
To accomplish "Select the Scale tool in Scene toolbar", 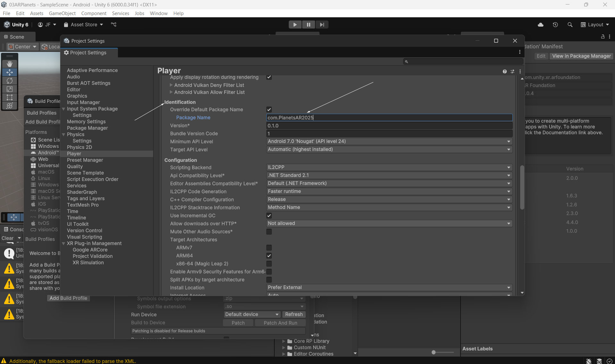I will tap(10, 89).
